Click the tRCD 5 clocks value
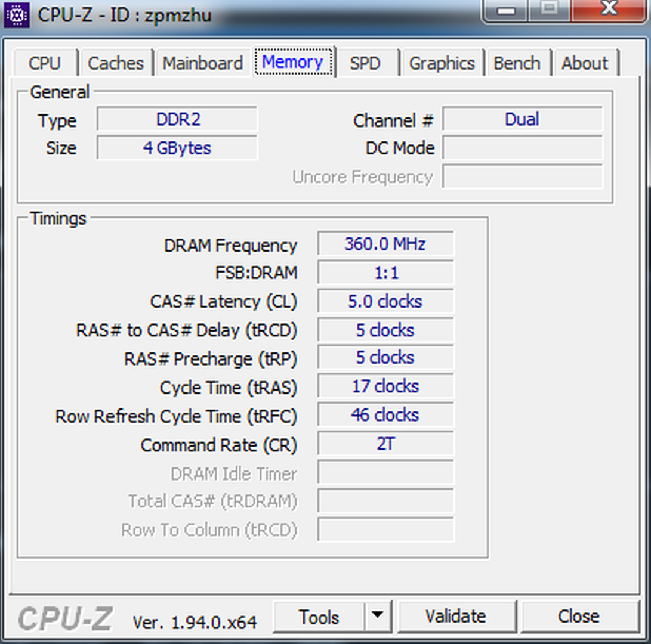This screenshot has height=644, width=651. tap(385, 330)
